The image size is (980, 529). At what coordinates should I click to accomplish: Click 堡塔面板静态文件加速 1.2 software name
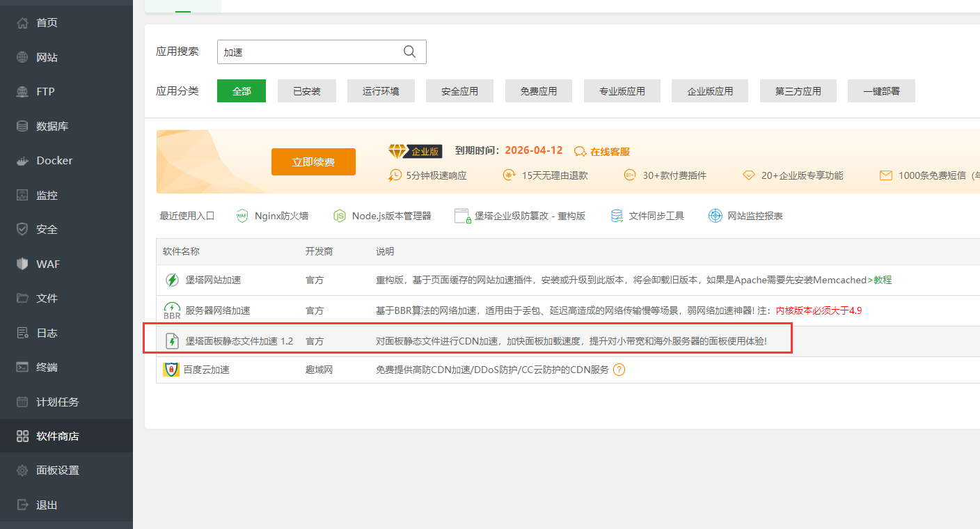point(239,341)
